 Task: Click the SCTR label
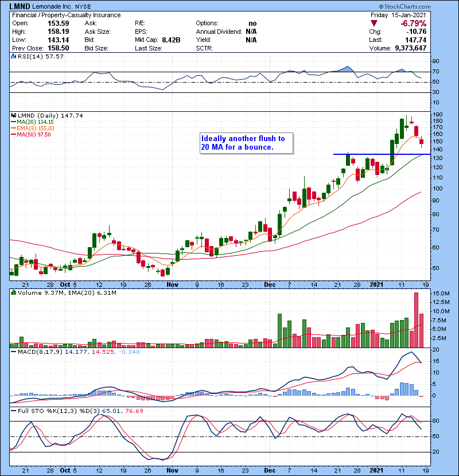click(204, 48)
